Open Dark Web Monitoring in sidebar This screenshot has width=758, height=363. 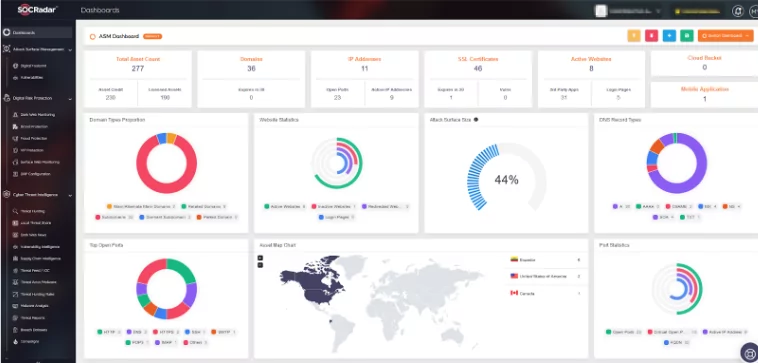point(34,115)
